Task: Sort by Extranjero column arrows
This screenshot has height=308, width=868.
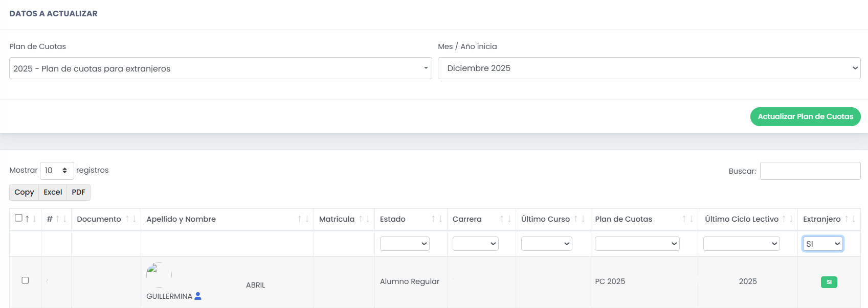Action: (x=850, y=219)
